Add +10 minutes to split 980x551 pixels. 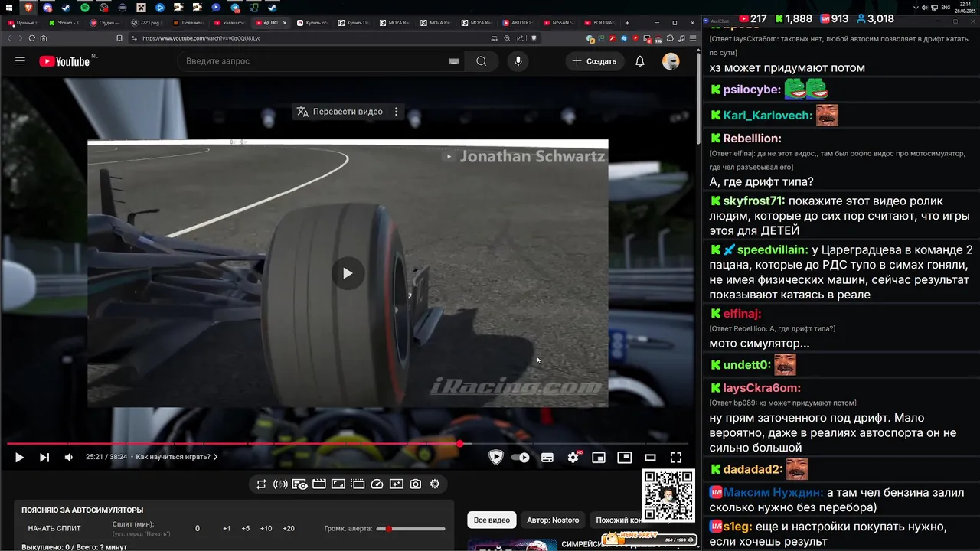[x=266, y=529]
